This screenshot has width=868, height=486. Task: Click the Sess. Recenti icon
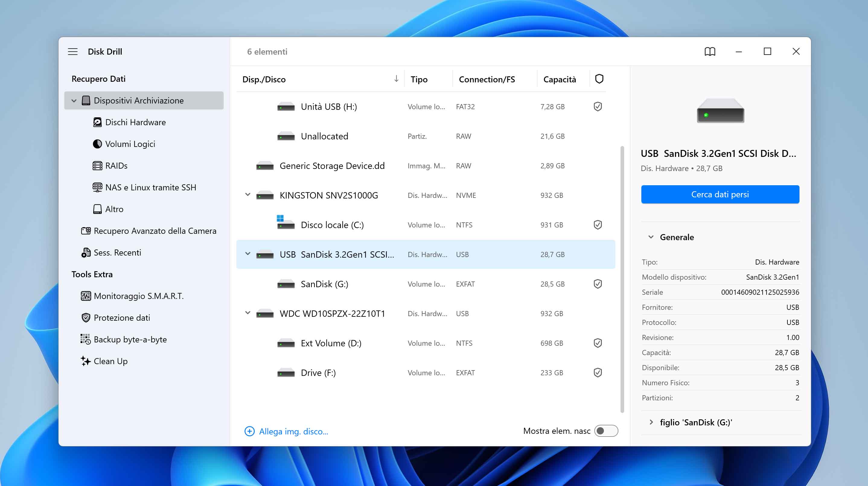(x=86, y=253)
